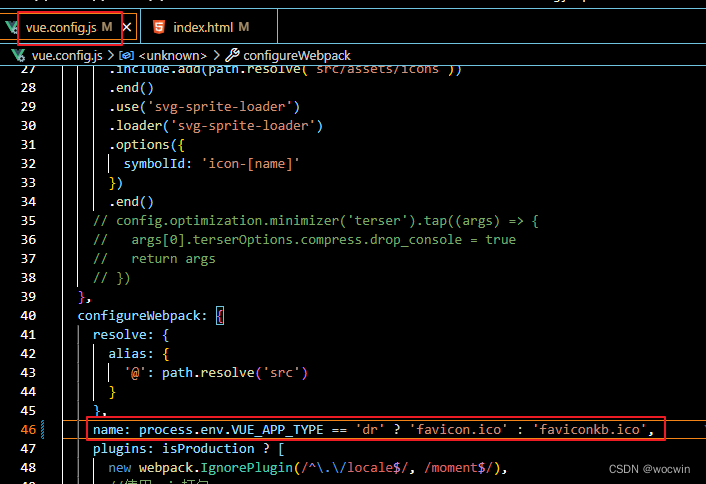706x484 pixels.
Task: Click line number 46 in gutter
Action: click(28, 430)
